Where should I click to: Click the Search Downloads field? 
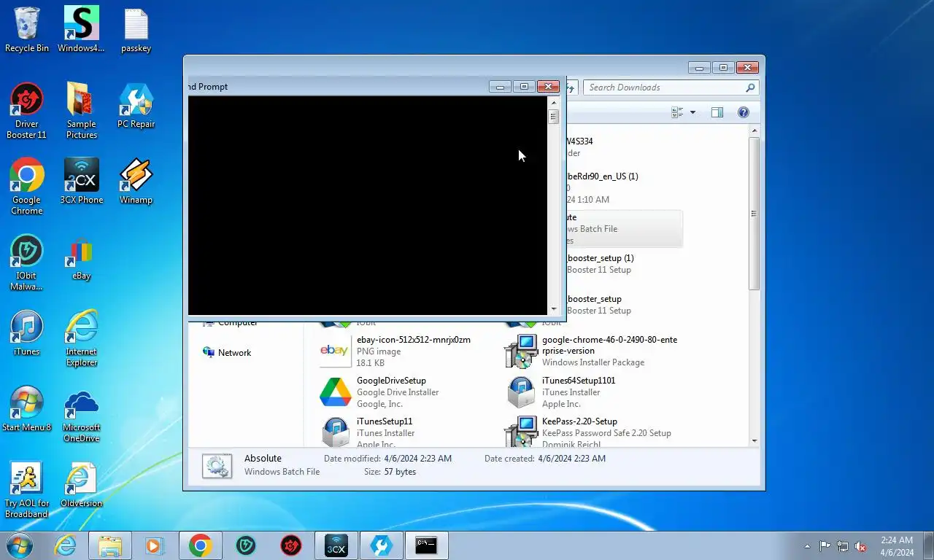671,87
